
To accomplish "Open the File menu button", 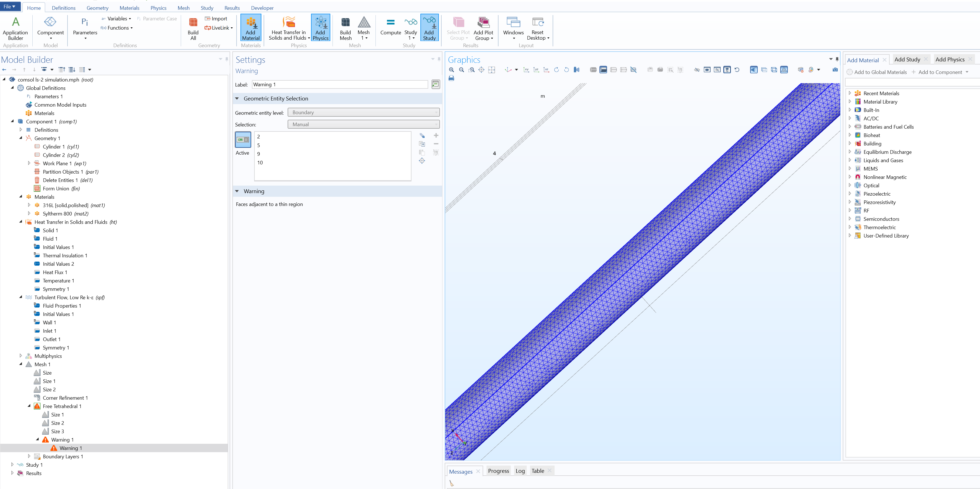I will pyautogui.click(x=9, y=6).
